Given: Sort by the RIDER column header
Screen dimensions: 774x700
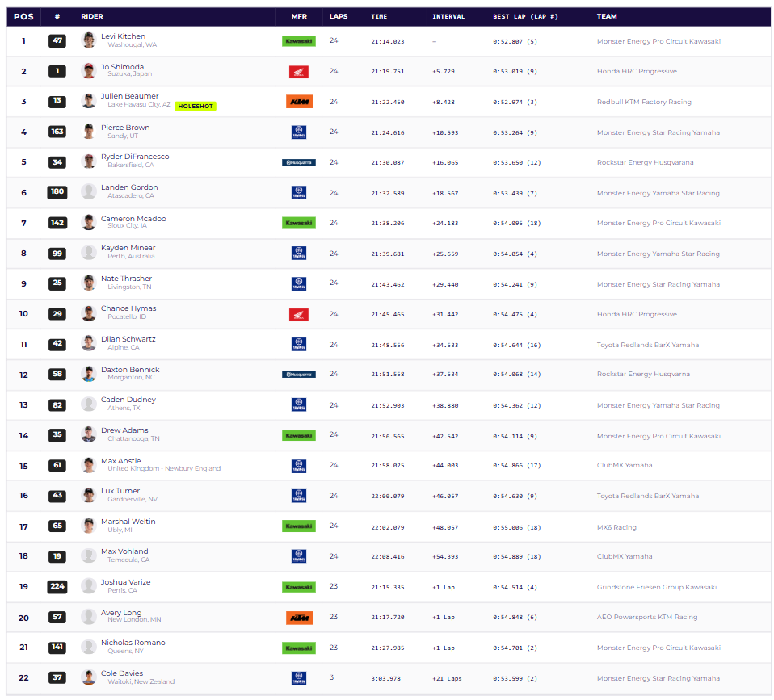Looking at the screenshot, I should tap(92, 16).
